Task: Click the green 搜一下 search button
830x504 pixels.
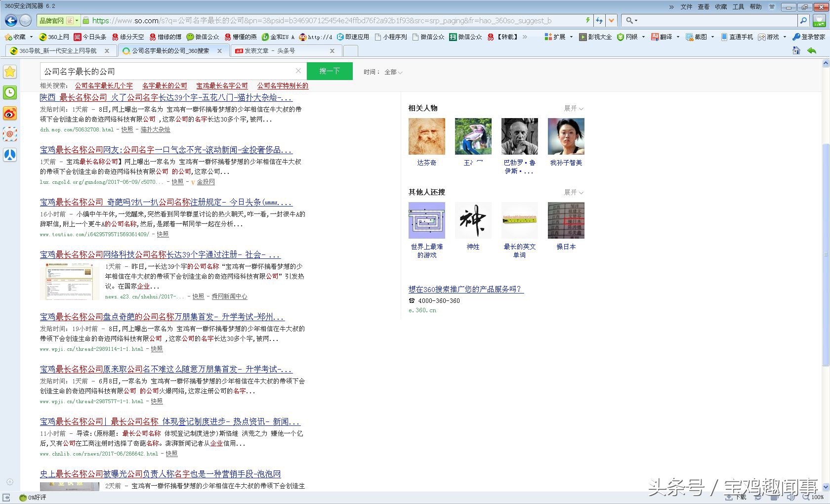Action: (330, 71)
